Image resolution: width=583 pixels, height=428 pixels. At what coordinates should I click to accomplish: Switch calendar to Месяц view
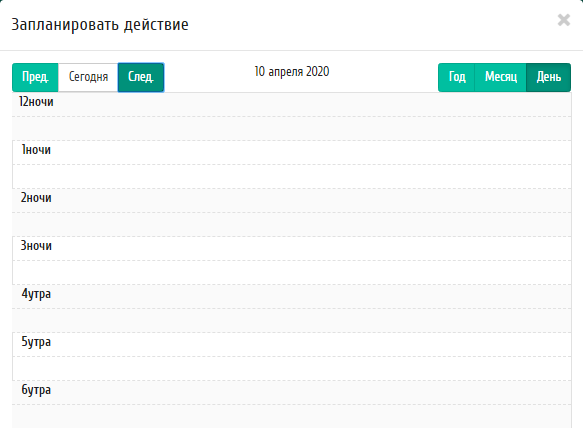tap(500, 77)
